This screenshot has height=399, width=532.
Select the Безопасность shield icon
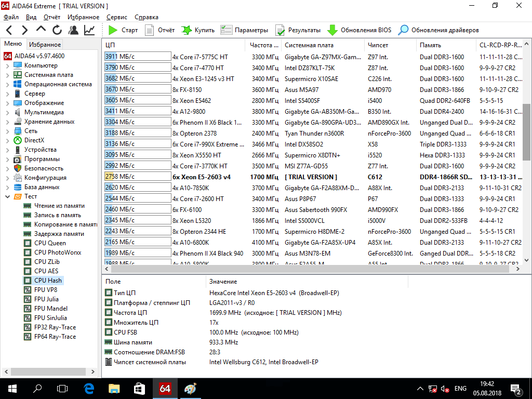[x=18, y=168]
